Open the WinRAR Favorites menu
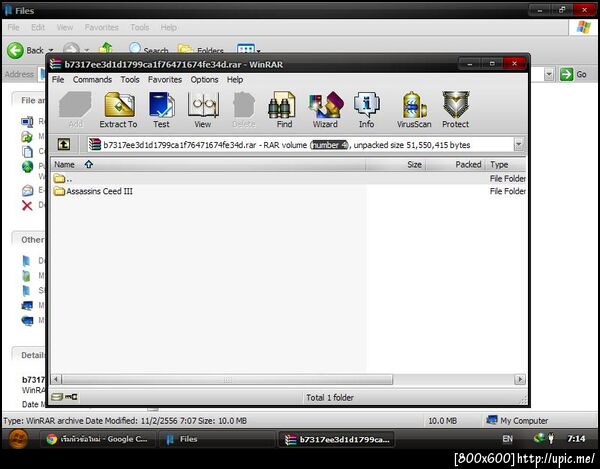This screenshot has height=469, width=600. 165,80
